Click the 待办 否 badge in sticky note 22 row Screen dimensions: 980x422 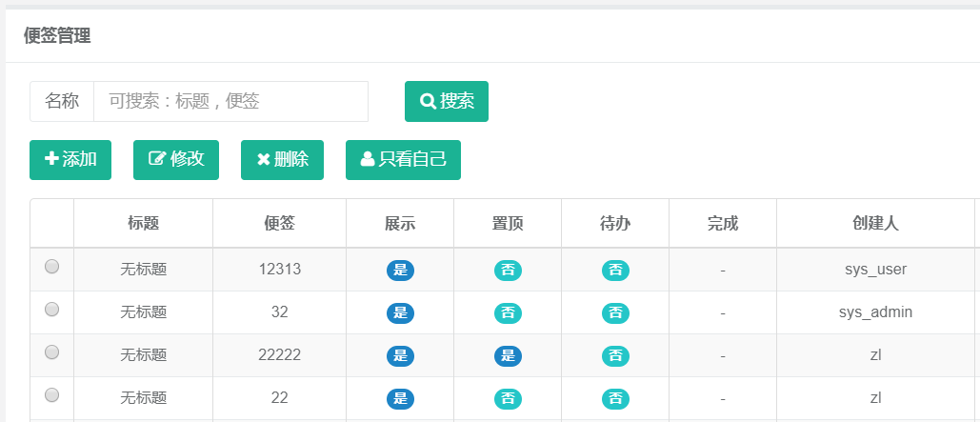(x=615, y=399)
